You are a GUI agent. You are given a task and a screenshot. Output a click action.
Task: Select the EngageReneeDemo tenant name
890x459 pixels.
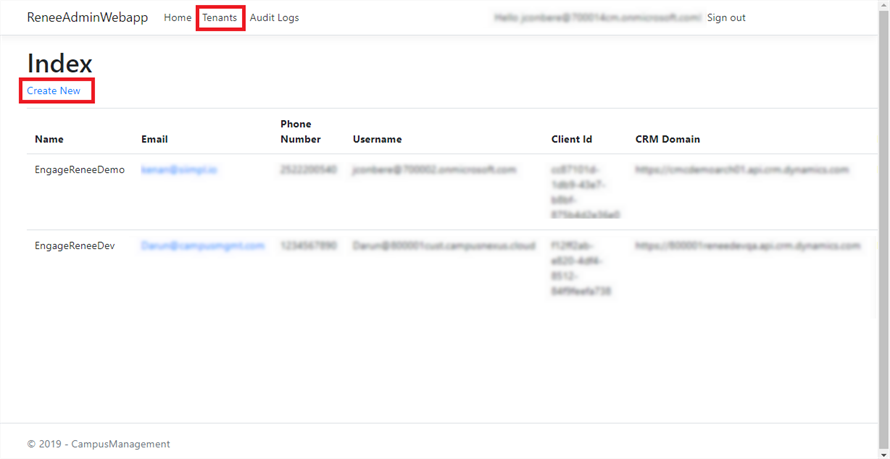(x=80, y=170)
